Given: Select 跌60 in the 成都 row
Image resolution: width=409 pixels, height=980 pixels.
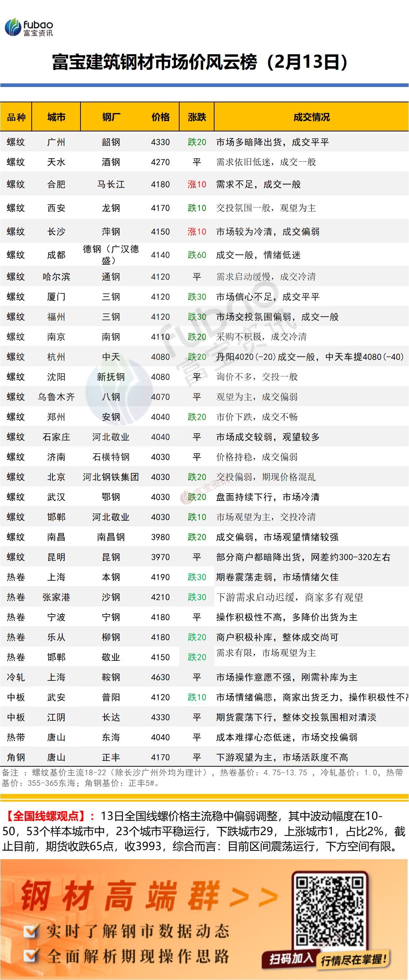Looking at the screenshot, I should pos(197,255).
